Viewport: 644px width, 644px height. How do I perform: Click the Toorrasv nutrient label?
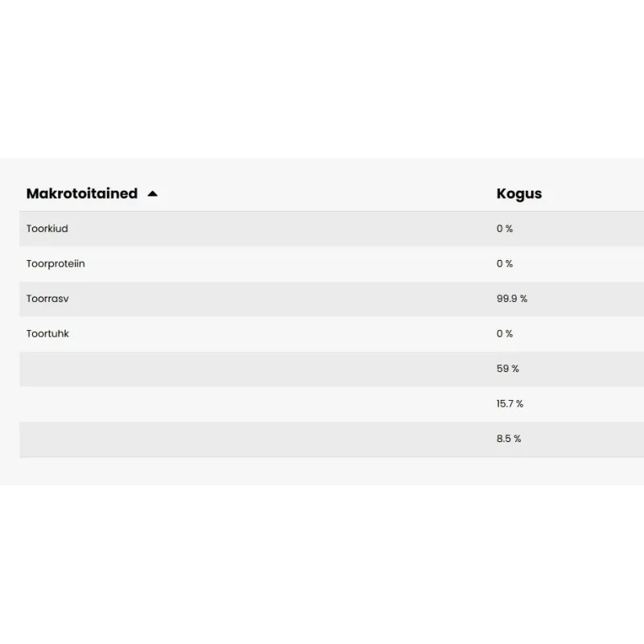[x=47, y=299]
